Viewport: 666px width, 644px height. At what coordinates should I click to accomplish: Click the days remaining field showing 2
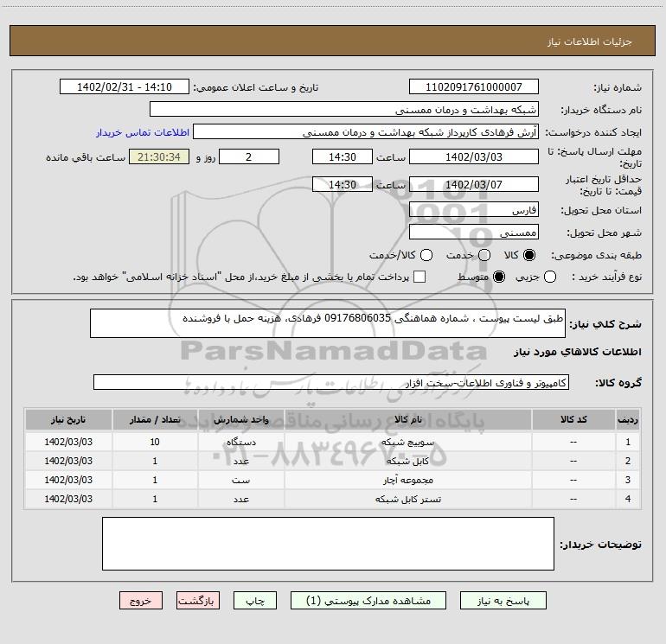249,156
